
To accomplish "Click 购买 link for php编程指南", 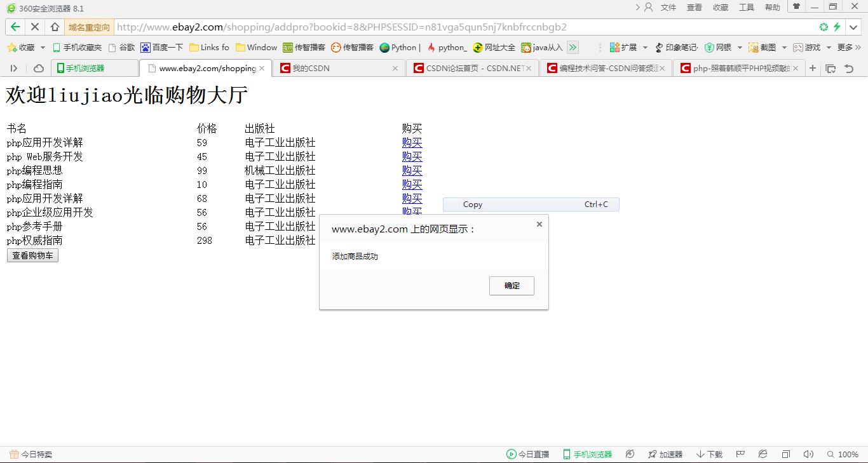I will 412,185.
